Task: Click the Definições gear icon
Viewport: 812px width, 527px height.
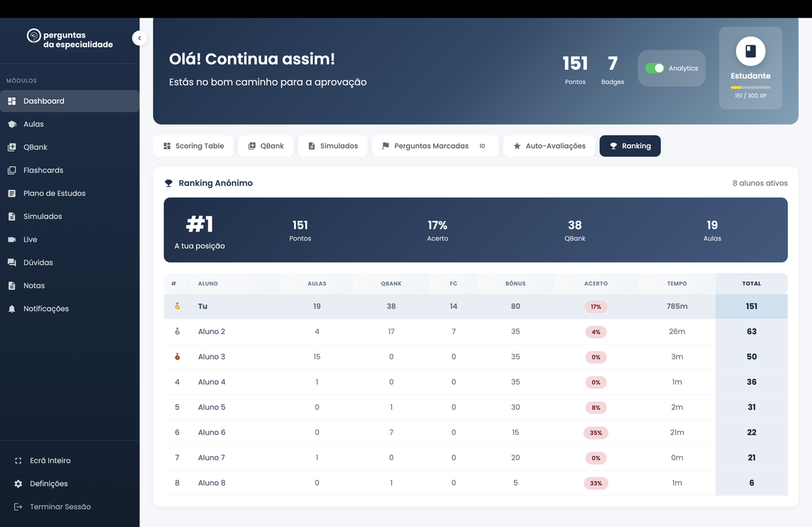Action: 18,484
